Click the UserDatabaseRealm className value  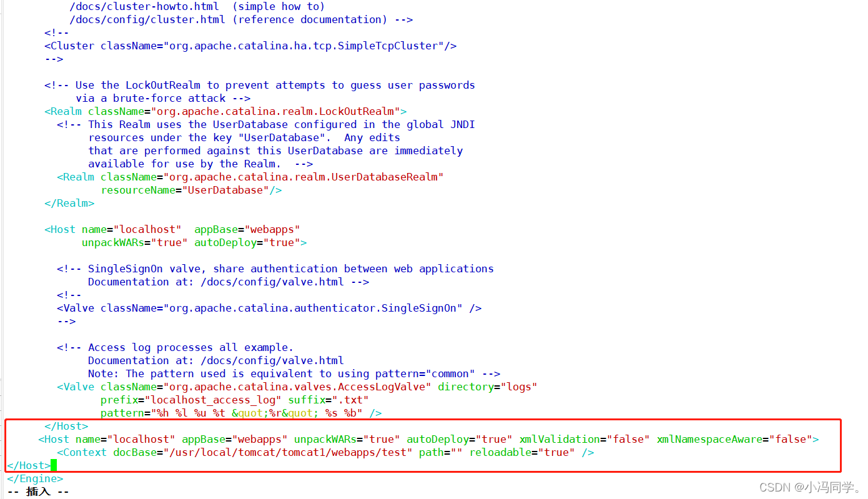(x=303, y=177)
